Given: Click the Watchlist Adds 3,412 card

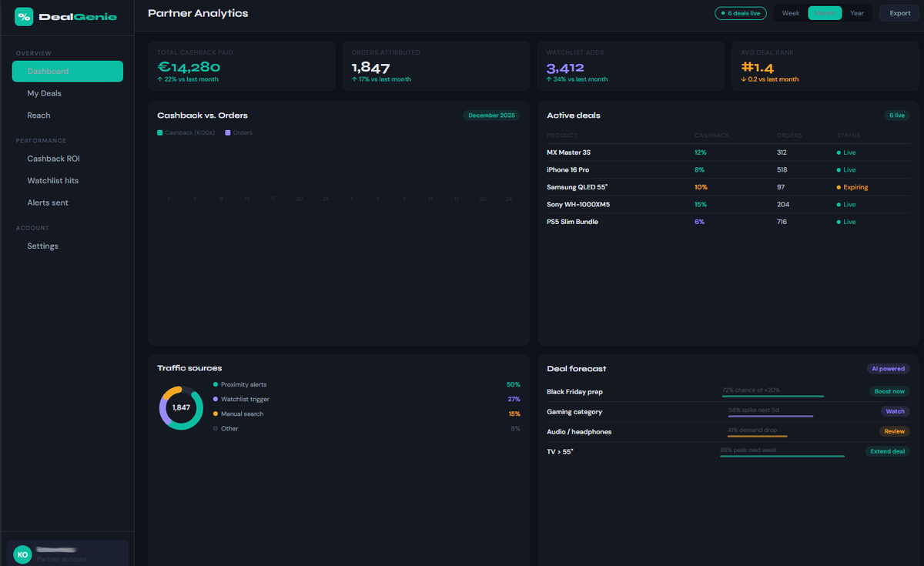Looking at the screenshot, I should [631, 66].
